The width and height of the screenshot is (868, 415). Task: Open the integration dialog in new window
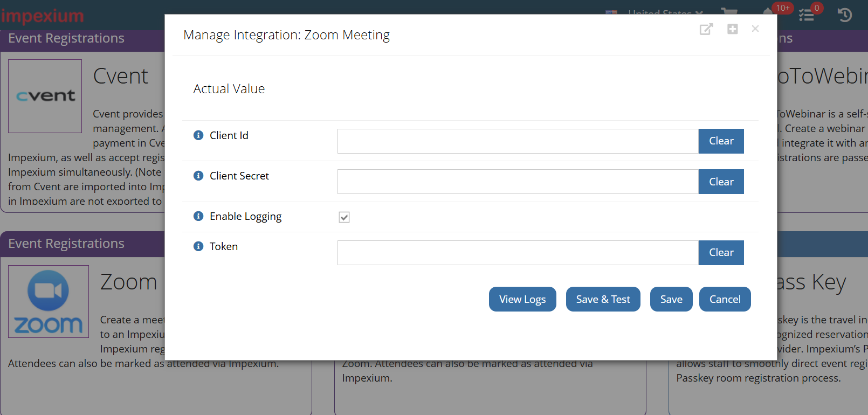pyautogui.click(x=706, y=29)
